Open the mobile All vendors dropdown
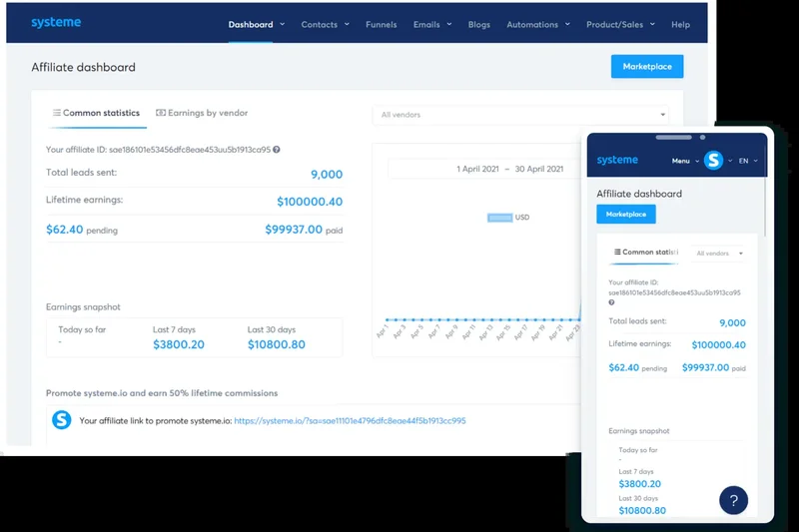Image resolution: width=799 pixels, height=532 pixels. 718,253
